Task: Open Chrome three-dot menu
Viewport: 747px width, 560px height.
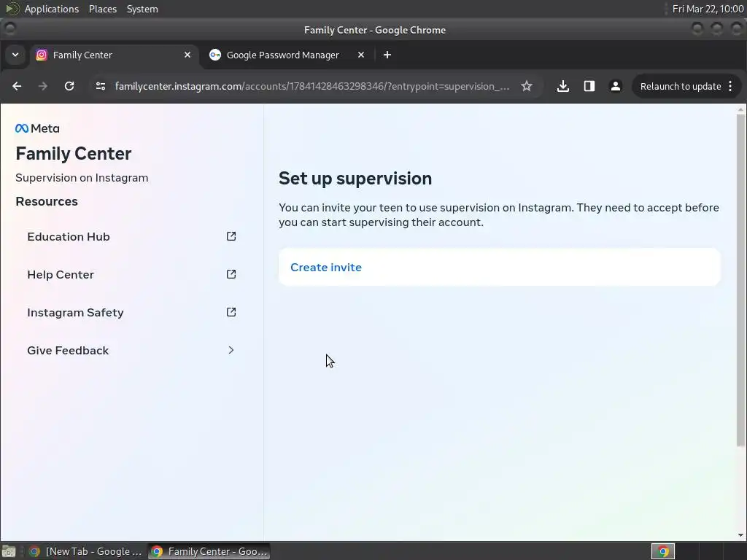Action: coord(730,86)
